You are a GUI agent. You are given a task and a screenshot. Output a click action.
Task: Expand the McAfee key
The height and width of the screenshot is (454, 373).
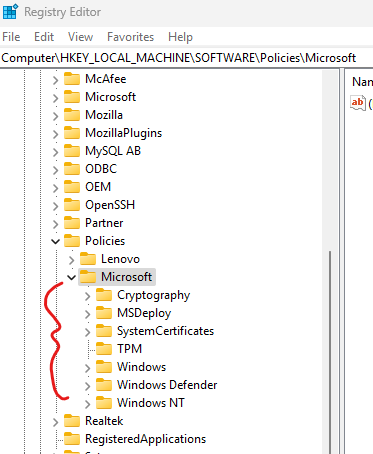point(55,80)
